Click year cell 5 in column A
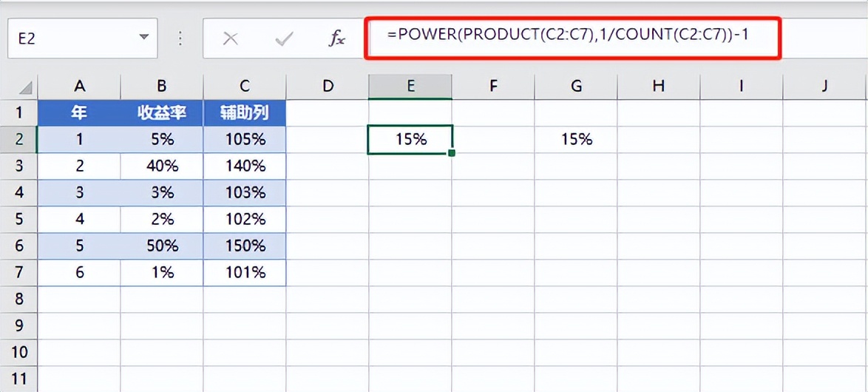868x392 pixels. [x=79, y=246]
